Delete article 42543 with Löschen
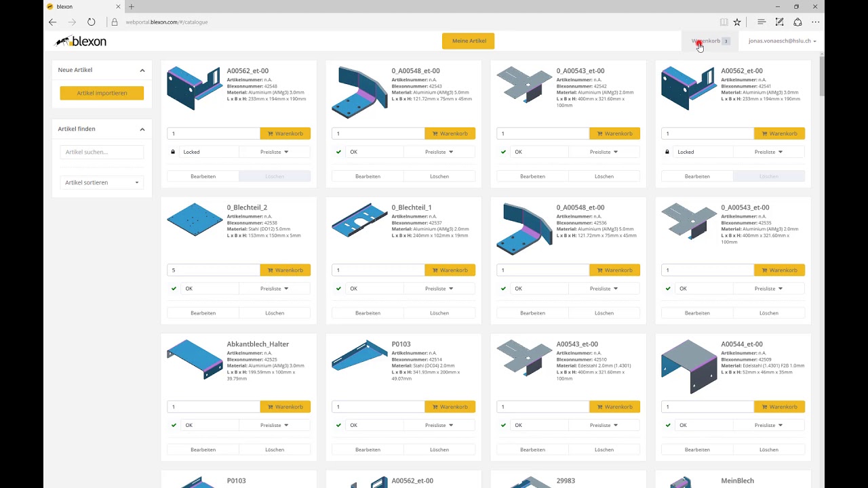This screenshot has width=868, height=488. [x=439, y=176]
